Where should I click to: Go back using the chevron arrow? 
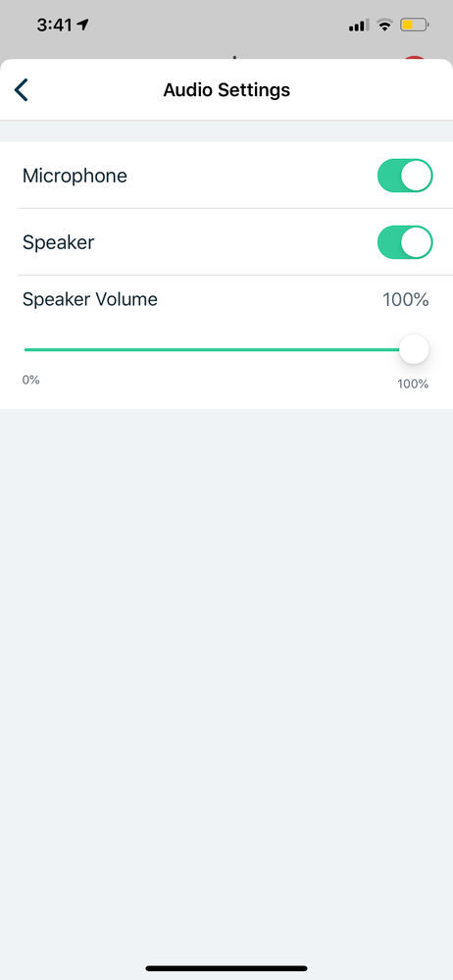tap(22, 90)
